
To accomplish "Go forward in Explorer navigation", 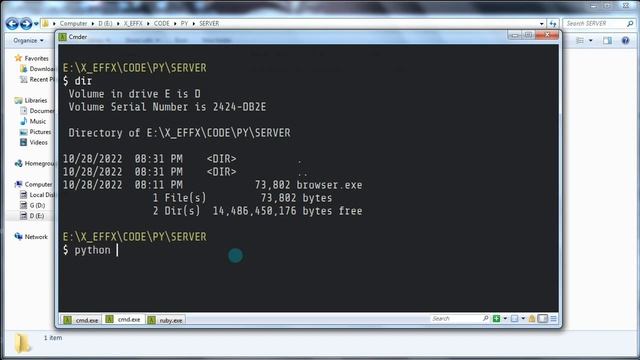I will point(26,24).
